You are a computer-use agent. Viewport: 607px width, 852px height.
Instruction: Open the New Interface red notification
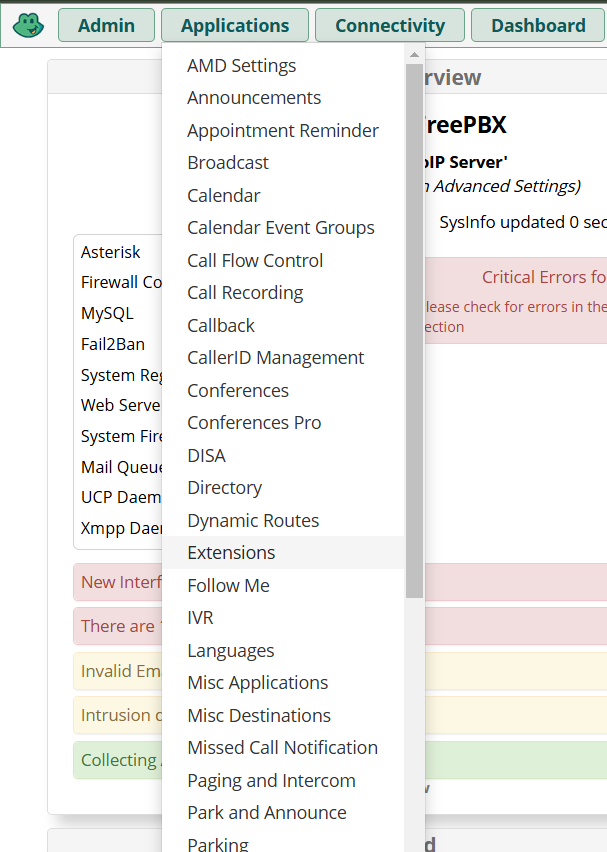point(118,582)
